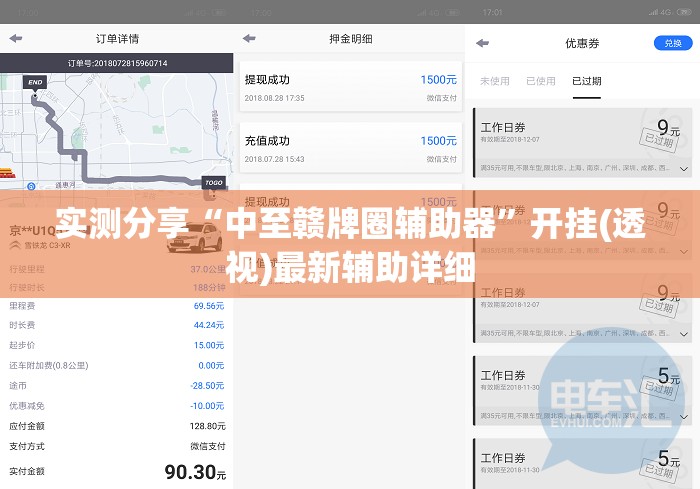Expand 5元 工作日券 details chevron

[x=683, y=417]
